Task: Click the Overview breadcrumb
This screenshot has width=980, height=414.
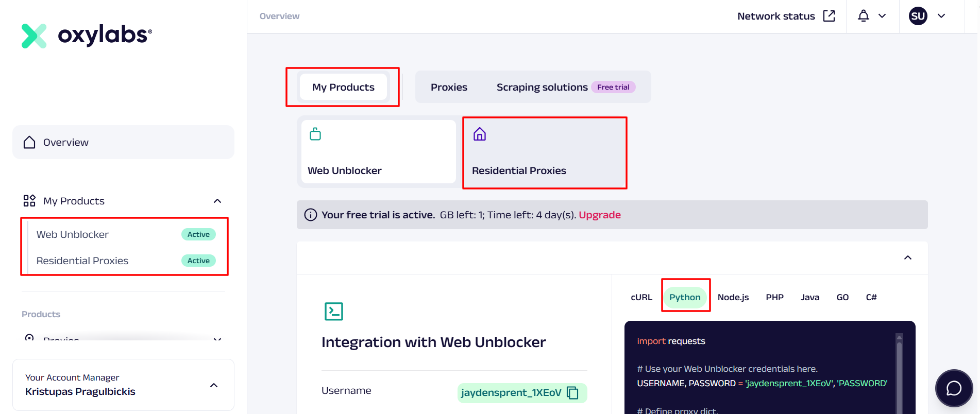Action: [279, 16]
